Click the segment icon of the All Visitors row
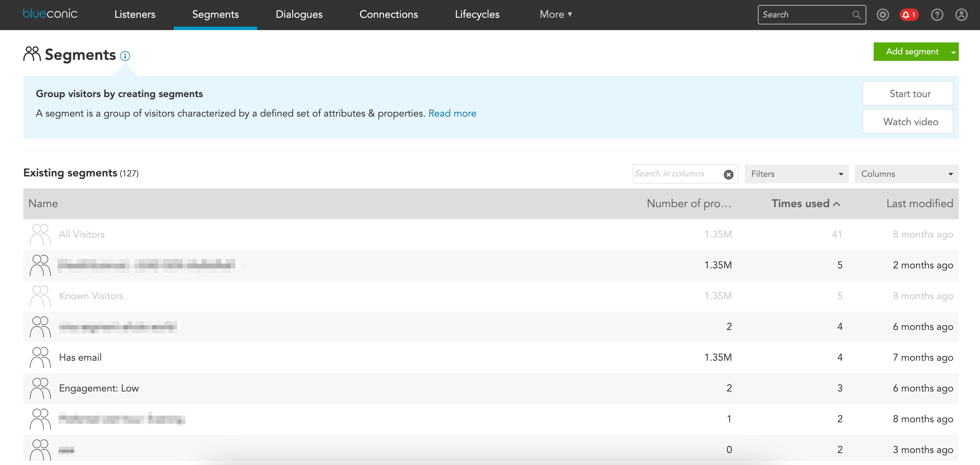This screenshot has height=465, width=980. coord(40,235)
